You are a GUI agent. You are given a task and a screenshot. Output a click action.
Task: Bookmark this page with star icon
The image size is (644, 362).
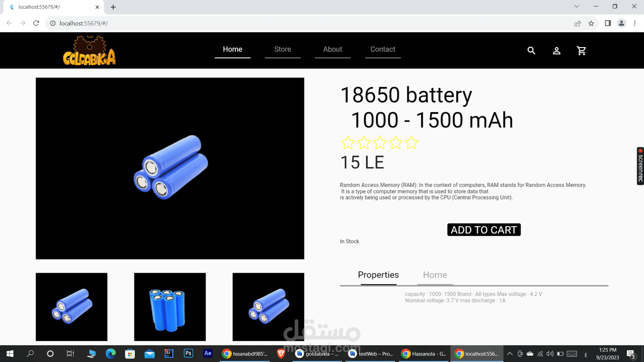click(x=591, y=23)
